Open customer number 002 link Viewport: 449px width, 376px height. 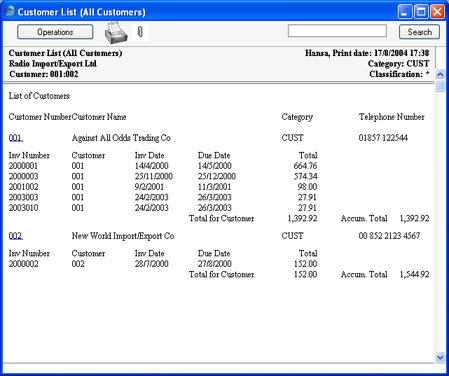click(x=16, y=236)
